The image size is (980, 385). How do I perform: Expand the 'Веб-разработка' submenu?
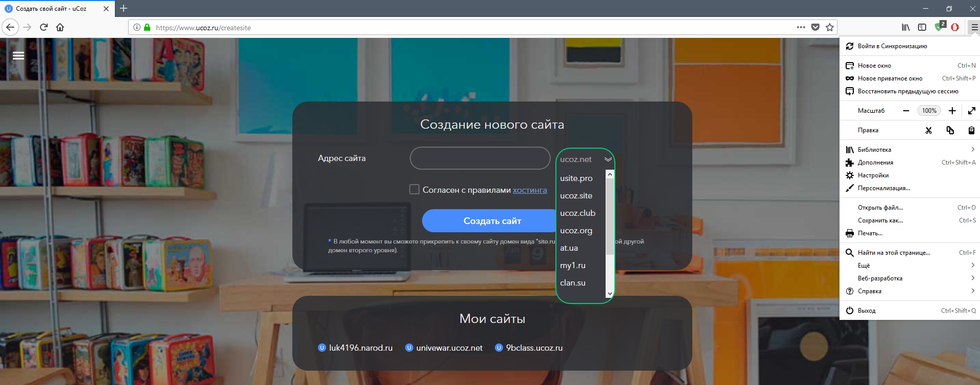click(x=910, y=278)
